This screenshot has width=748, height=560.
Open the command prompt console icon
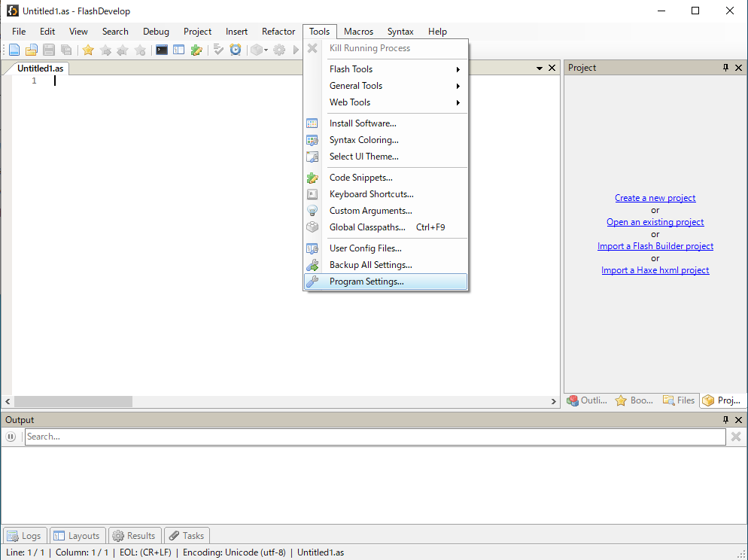[x=162, y=50]
